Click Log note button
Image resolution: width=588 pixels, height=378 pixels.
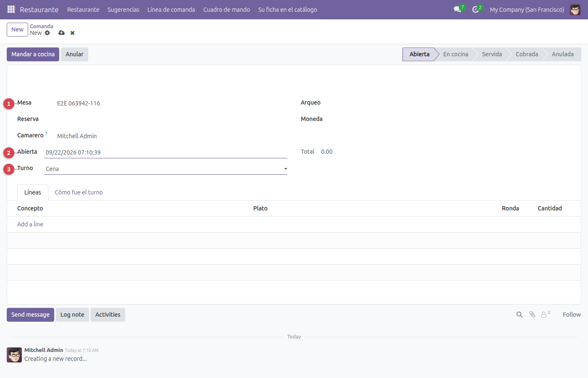[72, 315]
